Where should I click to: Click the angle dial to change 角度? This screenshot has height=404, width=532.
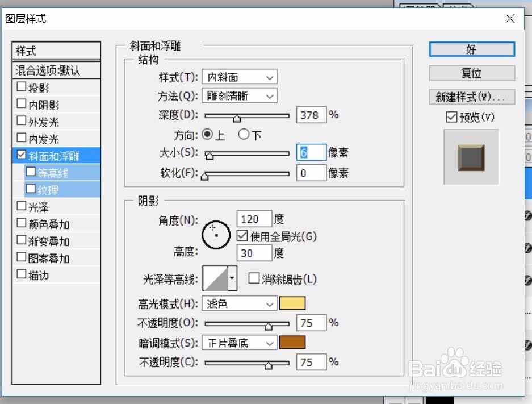[x=216, y=235]
